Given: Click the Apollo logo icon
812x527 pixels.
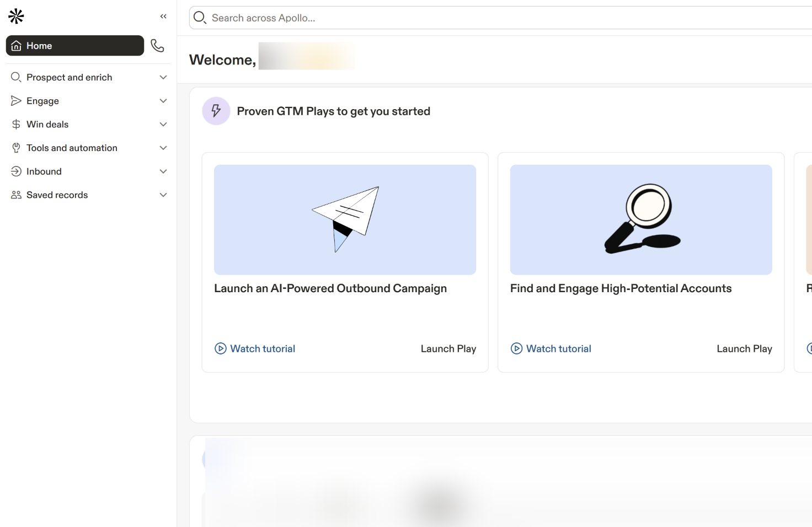Looking at the screenshot, I should point(16,17).
